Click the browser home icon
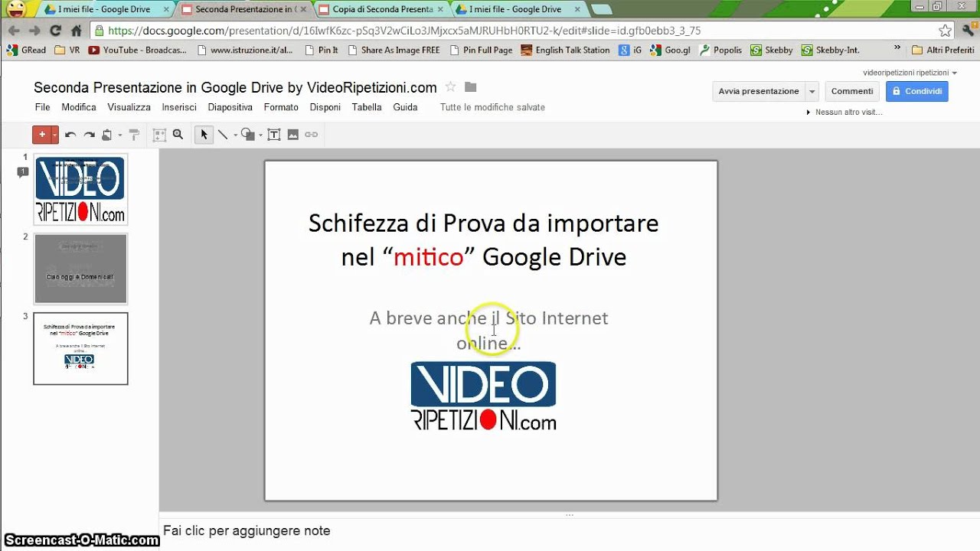Screen dimensions: 980x551 (76, 31)
